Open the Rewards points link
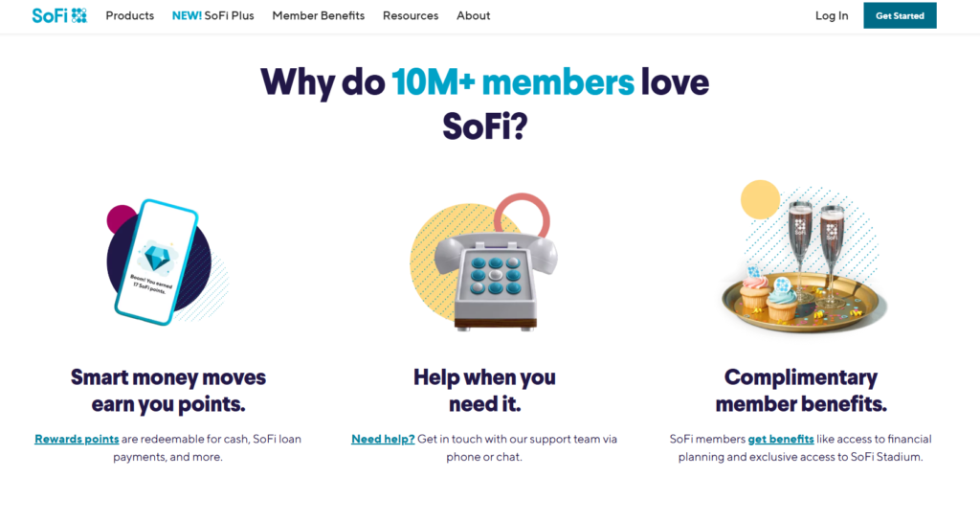980x523 pixels. pos(77,439)
